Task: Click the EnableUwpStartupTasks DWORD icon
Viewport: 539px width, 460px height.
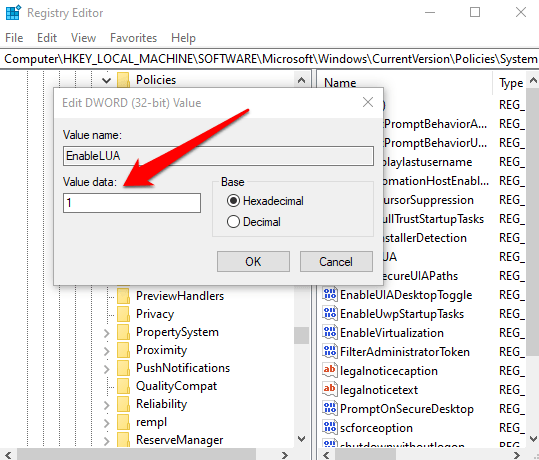Action: tap(330, 314)
